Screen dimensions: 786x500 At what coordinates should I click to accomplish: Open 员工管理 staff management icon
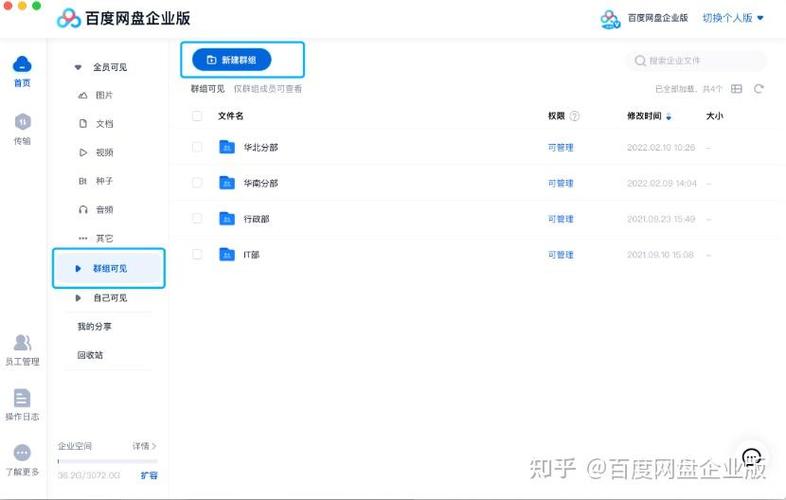(x=22, y=343)
